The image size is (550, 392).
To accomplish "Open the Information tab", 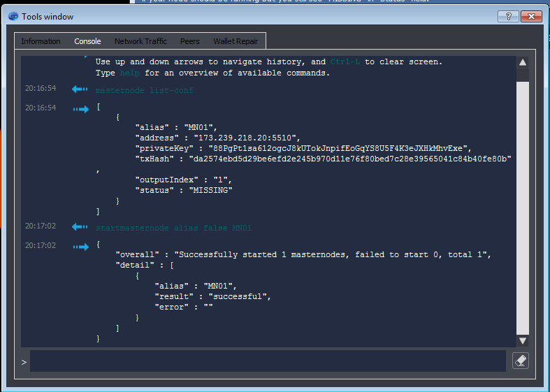I will [41, 41].
